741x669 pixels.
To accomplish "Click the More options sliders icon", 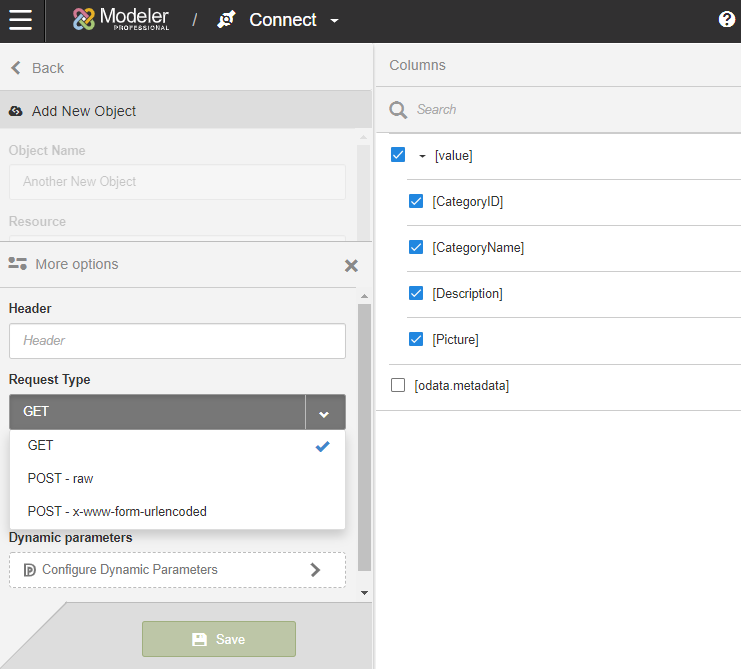I will click(x=17, y=264).
